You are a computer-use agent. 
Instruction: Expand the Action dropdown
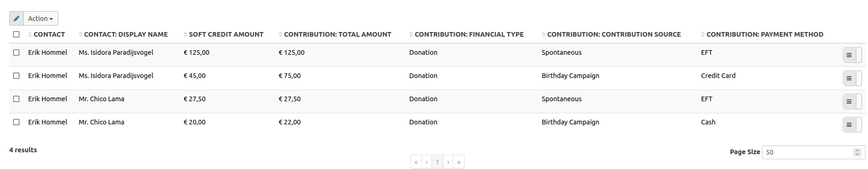pos(40,19)
